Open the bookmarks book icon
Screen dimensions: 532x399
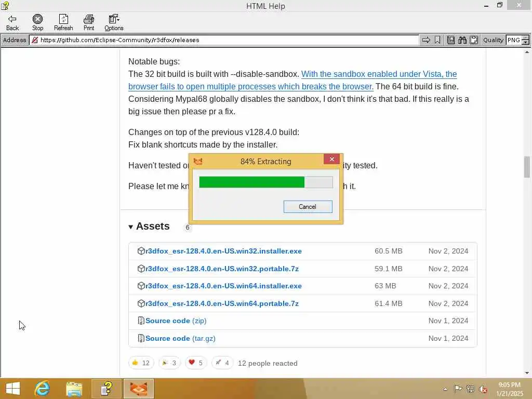(x=450, y=40)
